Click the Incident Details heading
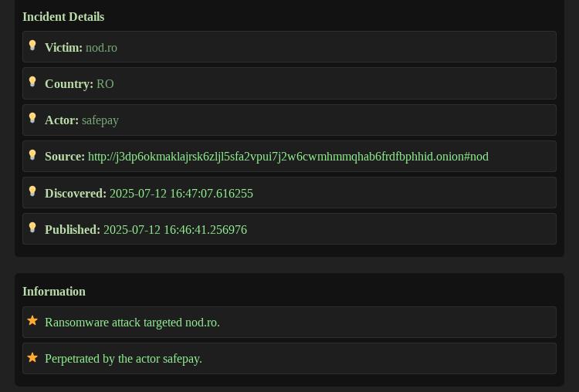This screenshot has width=579, height=392. pyautogui.click(x=63, y=17)
